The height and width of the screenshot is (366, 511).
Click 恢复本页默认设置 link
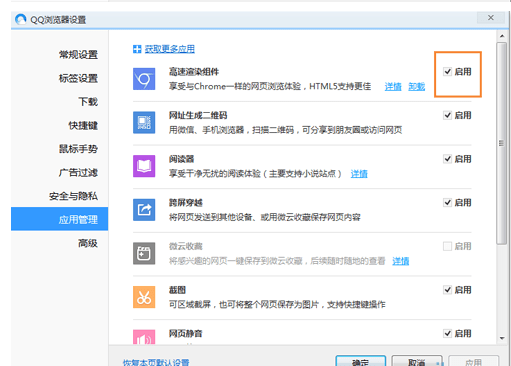pos(156,362)
